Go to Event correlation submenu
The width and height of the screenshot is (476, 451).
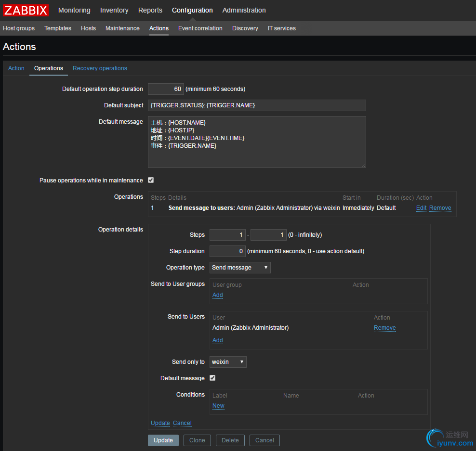pos(200,28)
